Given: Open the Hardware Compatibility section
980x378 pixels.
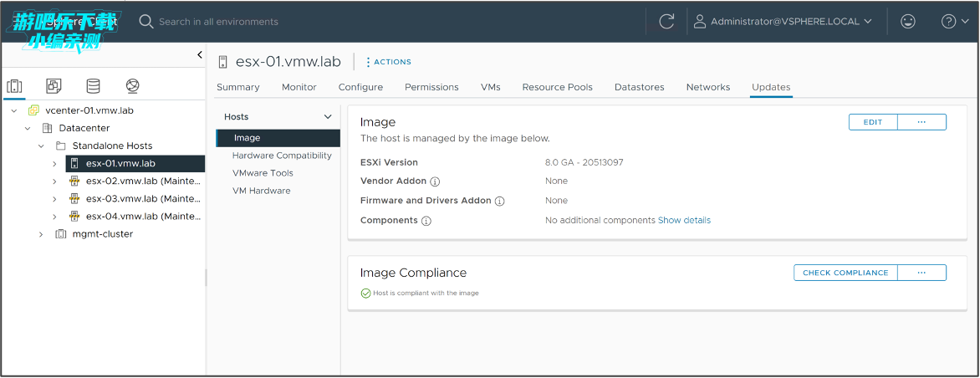Looking at the screenshot, I should tap(282, 156).
